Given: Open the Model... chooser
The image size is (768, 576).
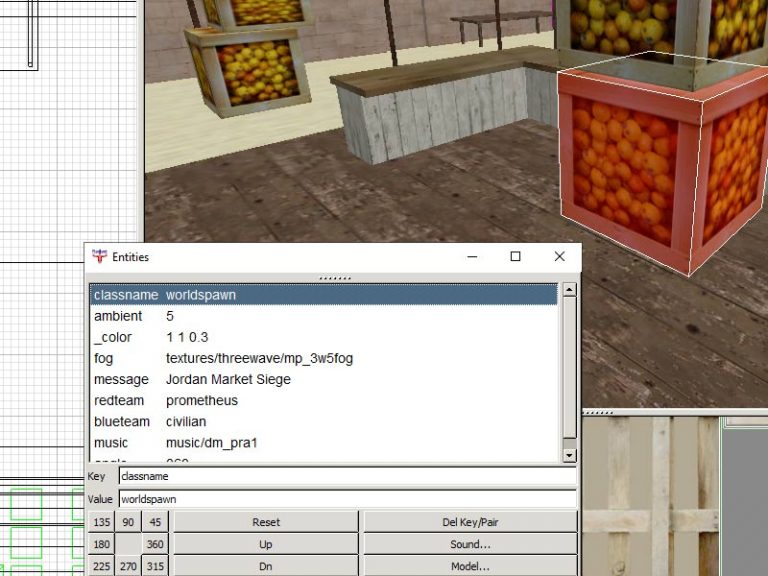Looking at the screenshot, I should pyautogui.click(x=470, y=566).
